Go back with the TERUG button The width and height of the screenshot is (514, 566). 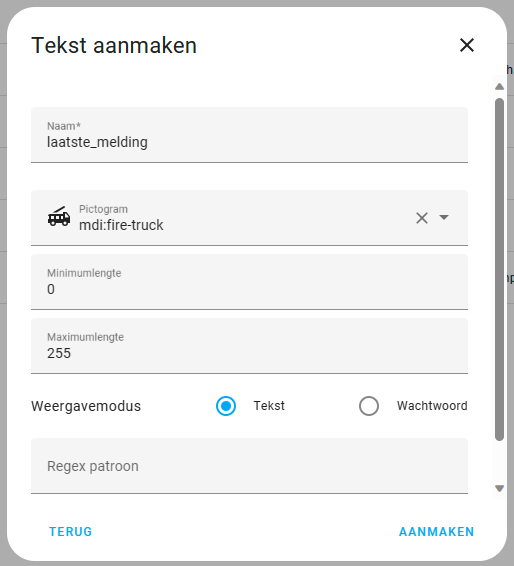(x=71, y=532)
